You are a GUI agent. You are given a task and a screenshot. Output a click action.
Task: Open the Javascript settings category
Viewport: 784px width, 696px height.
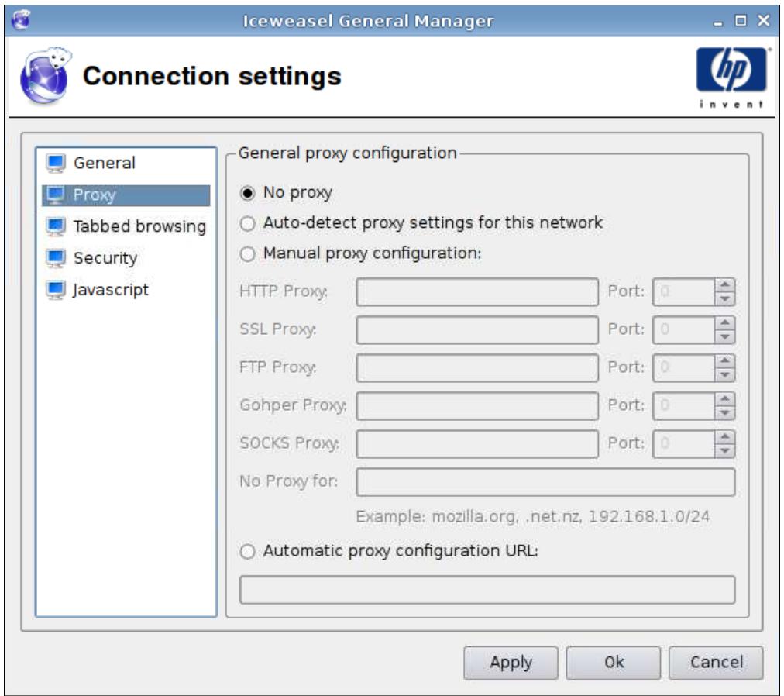(111, 290)
